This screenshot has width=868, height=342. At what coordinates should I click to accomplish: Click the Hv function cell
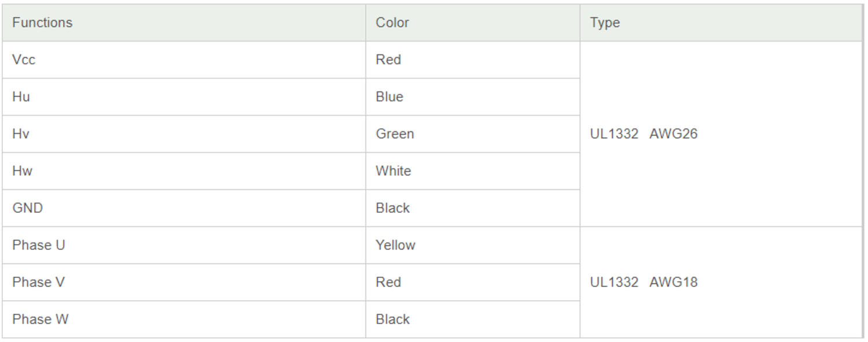(x=21, y=134)
